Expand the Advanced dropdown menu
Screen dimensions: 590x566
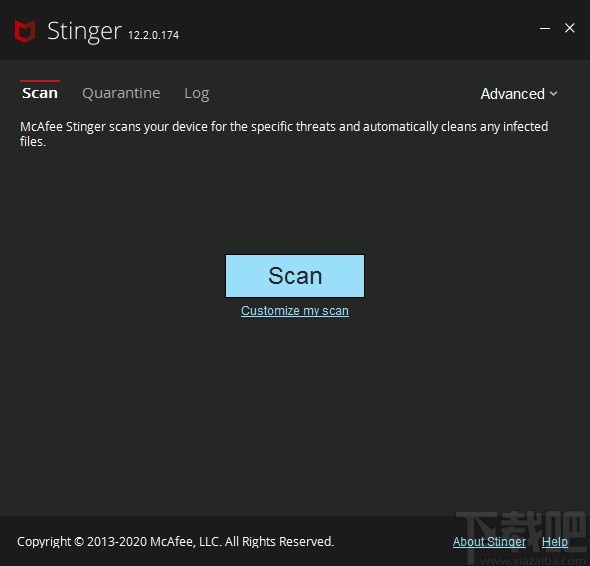[519, 94]
